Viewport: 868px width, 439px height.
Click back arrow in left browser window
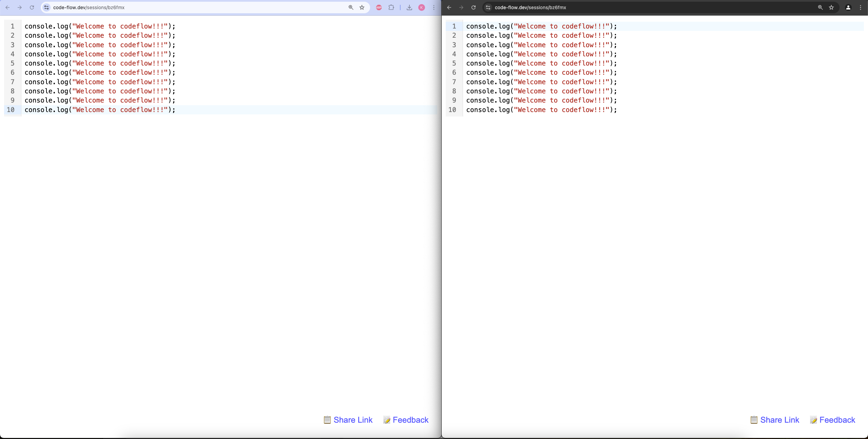pyautogui.click(x=7, y=7)
